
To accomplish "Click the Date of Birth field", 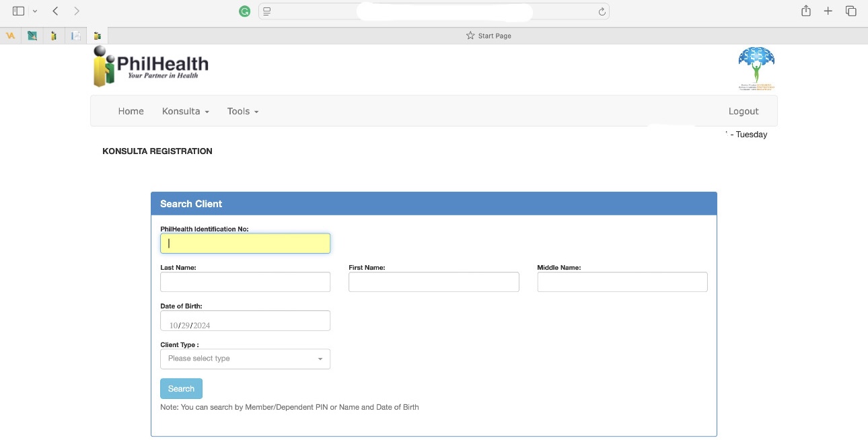I will click(245, 321).
